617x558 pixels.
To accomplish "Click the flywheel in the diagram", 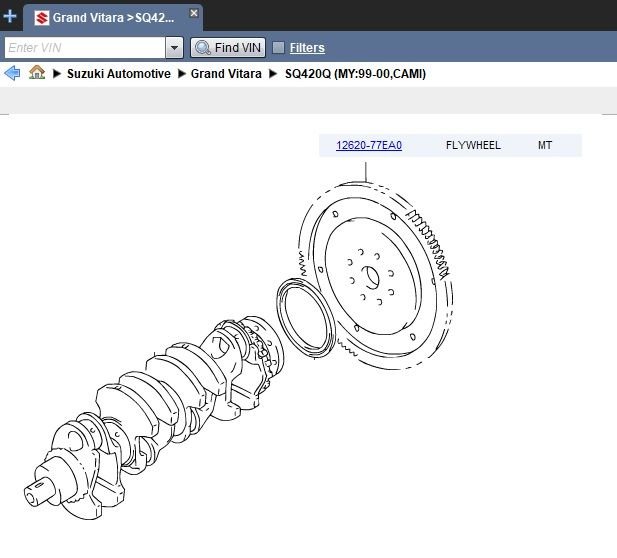I will 376,275.
